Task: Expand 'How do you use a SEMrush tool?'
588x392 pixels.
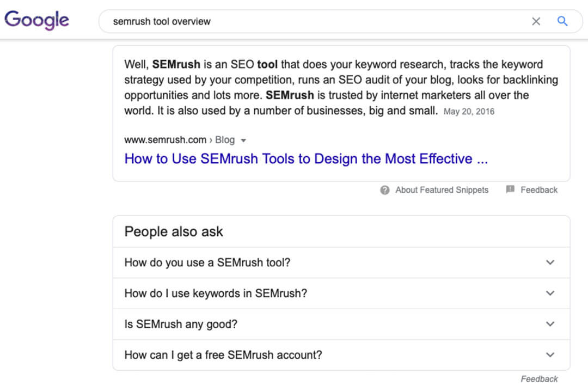Action: click(x=341, y=262)
